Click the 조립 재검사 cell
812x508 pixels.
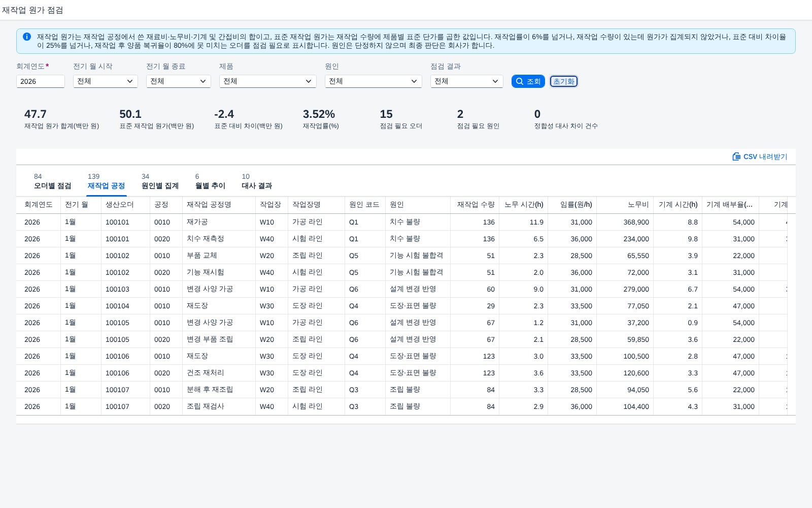[219, 406]
